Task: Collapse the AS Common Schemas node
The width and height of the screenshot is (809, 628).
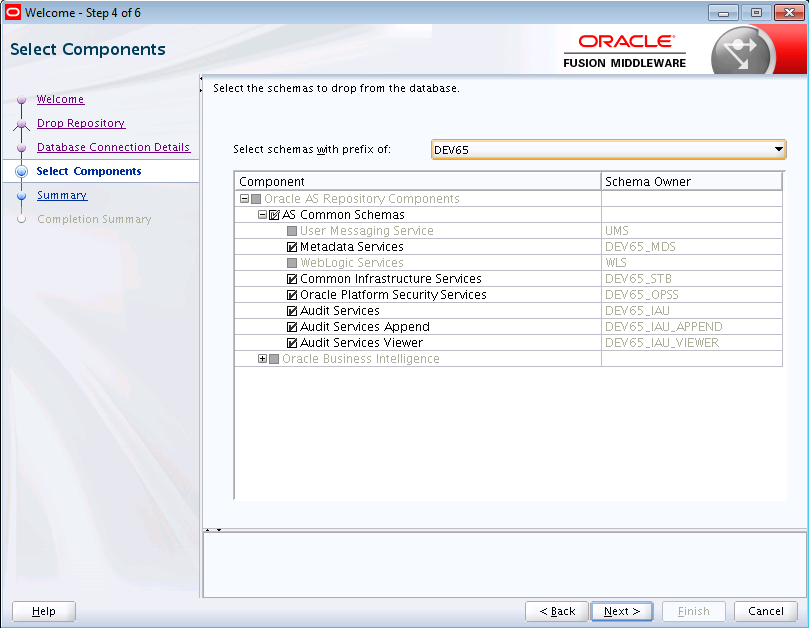Action: pyautogui.click(x=262, y=215)
